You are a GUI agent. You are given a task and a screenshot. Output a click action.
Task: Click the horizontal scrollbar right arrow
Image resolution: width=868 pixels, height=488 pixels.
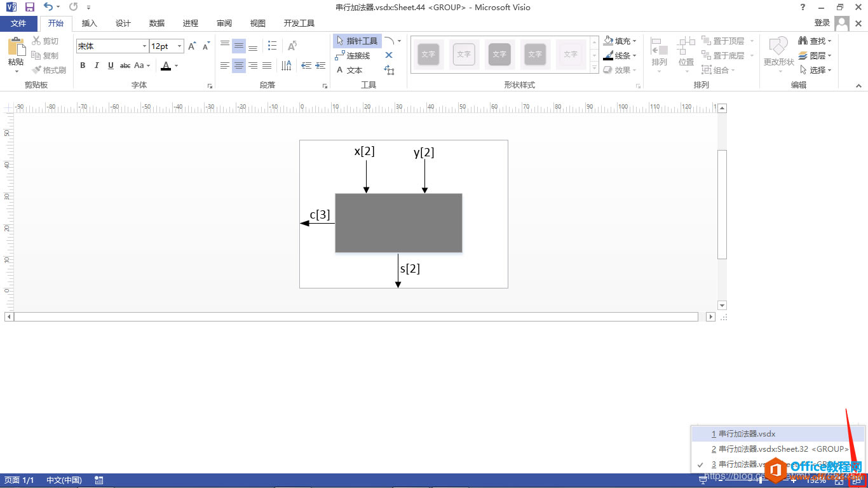pos(711,316)
